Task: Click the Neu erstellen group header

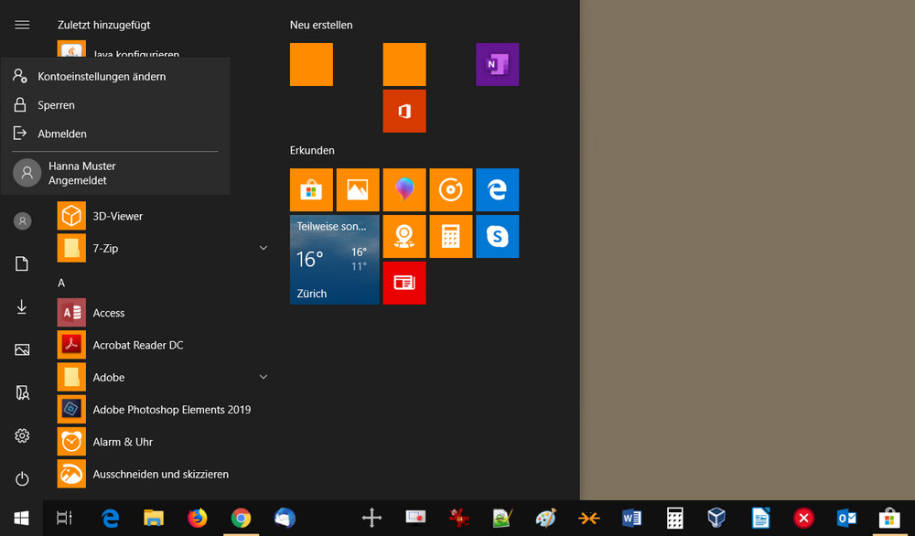Action: 321,25
